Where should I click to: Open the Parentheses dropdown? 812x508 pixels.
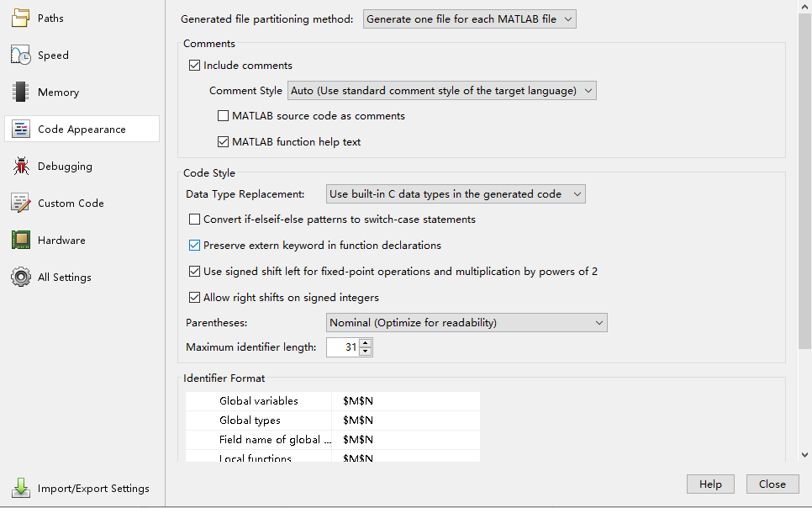[x=467, y=323]
